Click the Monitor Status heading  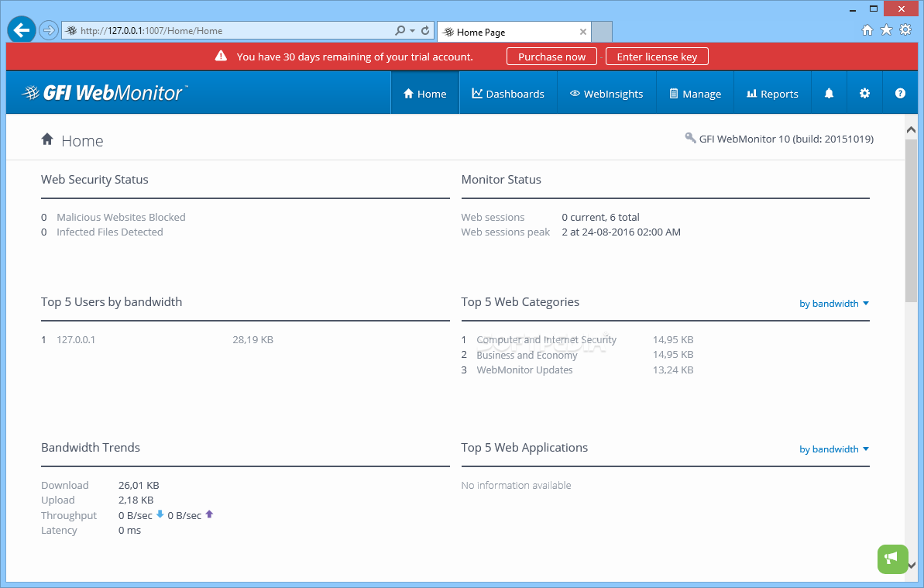(501, 180)
